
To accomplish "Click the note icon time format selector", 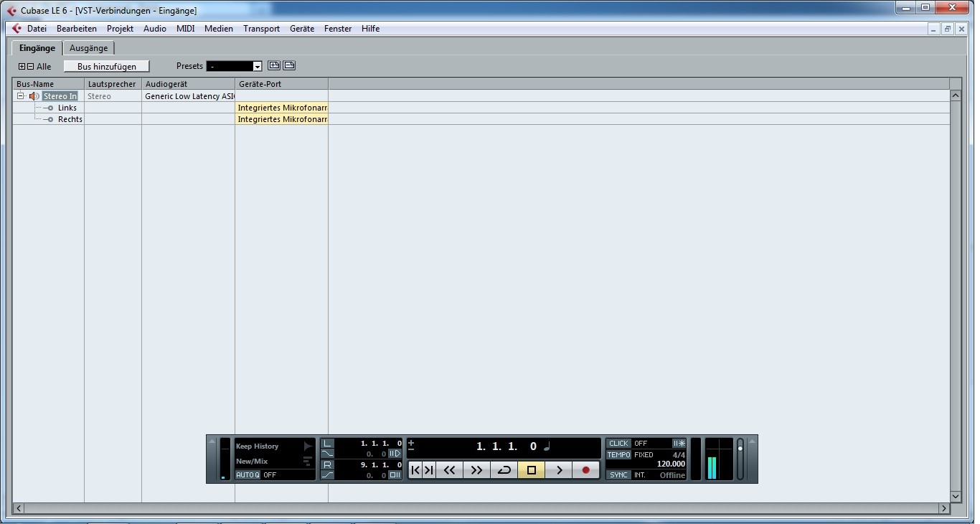I will pyautogui.click(x=547, y=446).
